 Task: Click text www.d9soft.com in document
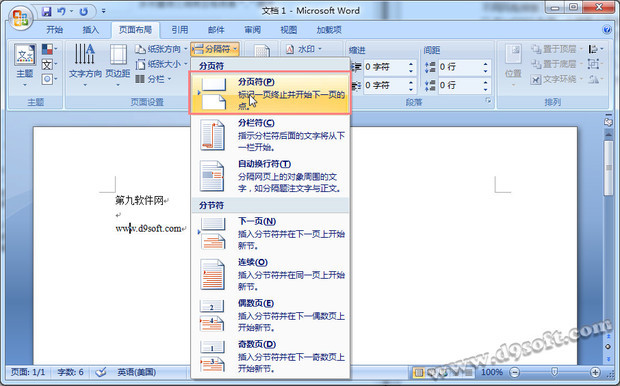(x=148, y=229)
